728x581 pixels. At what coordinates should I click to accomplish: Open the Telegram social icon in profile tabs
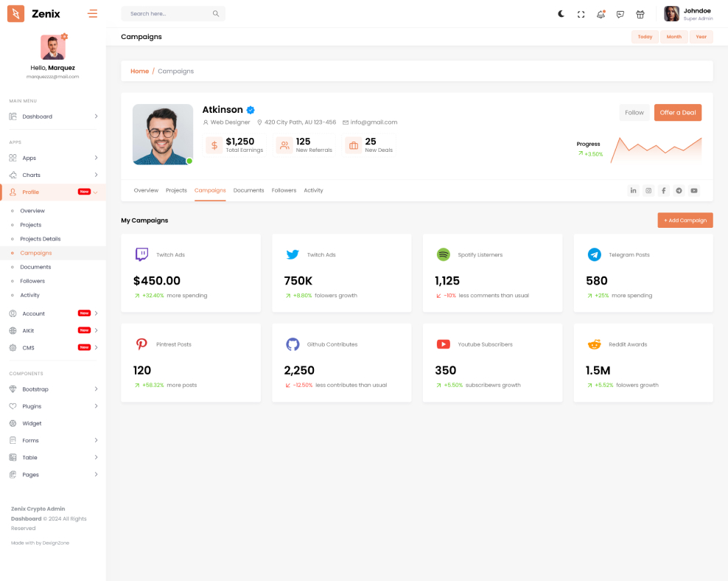(x=679, y=190)
